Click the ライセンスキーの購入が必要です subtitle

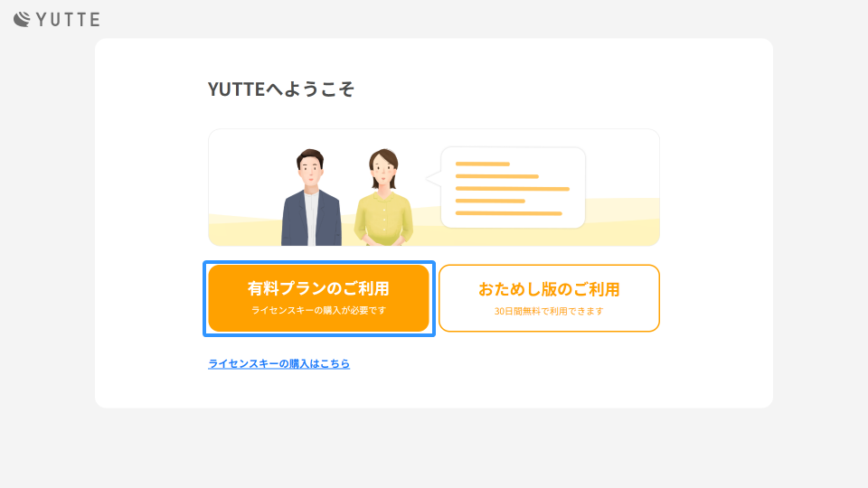click(319, 310)
